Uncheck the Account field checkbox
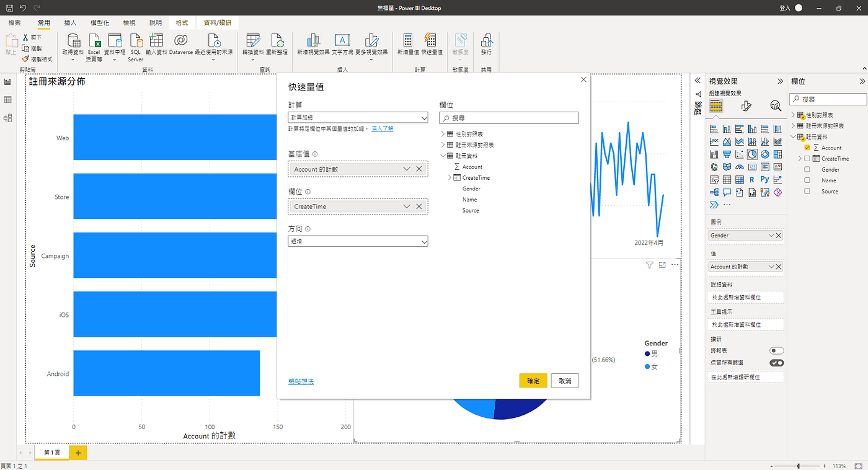Screen dimensions: 868x470 coord(807,148)
